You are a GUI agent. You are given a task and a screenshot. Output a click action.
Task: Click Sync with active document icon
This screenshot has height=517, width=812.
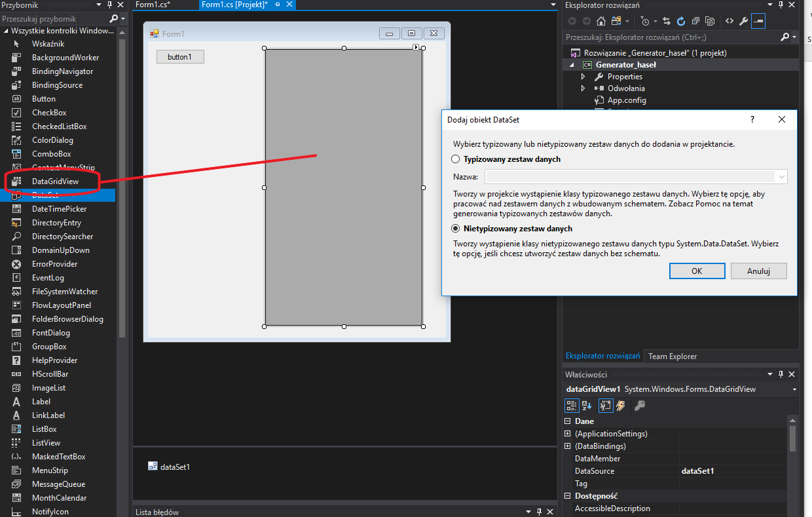(x=666, y=21)
